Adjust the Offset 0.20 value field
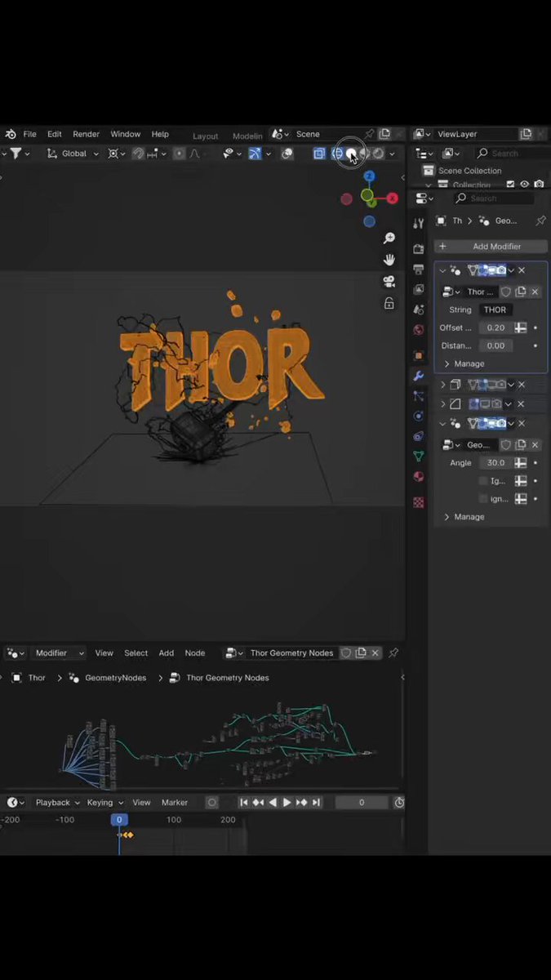 click(x=495, y=327)
